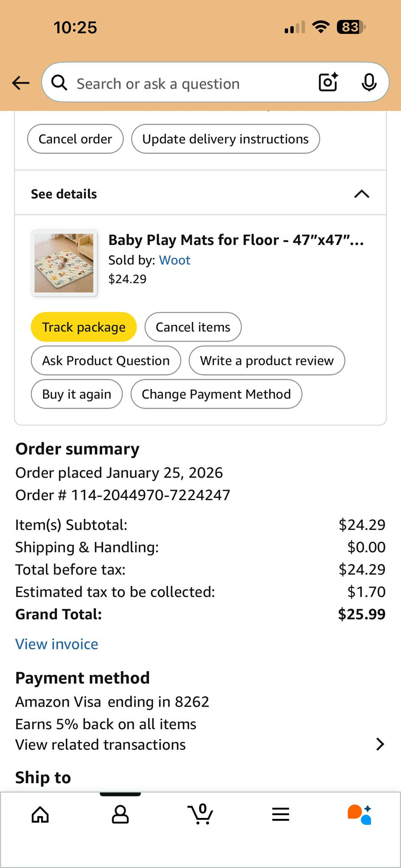The height and width of the screenshot is (868, 401).
Task: Choose Write a product review
Action: (267, 361)
